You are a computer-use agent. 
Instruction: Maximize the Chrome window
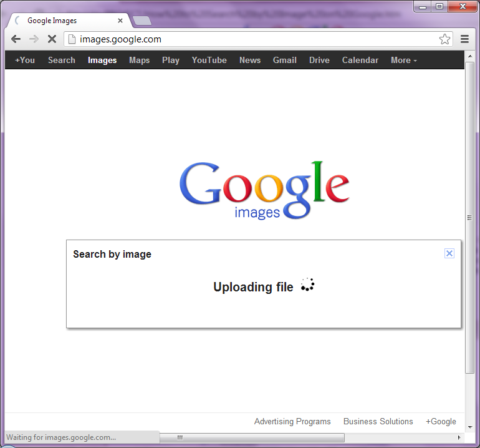[x=439, y=6]
